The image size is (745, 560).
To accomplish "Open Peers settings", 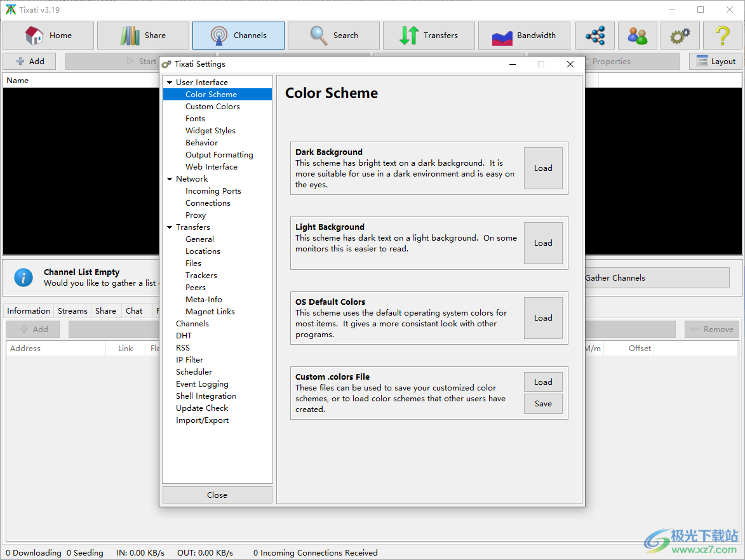I will coord(195,288).
